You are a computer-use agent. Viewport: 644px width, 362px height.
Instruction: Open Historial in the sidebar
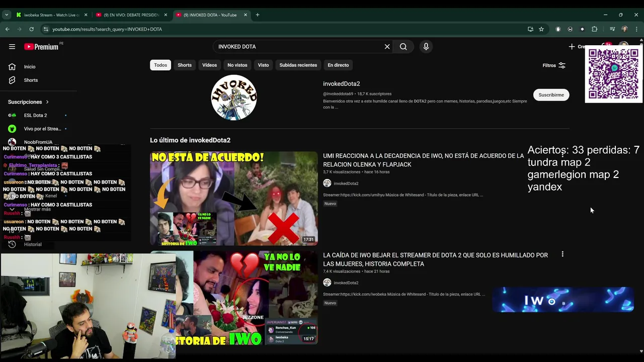33,244
